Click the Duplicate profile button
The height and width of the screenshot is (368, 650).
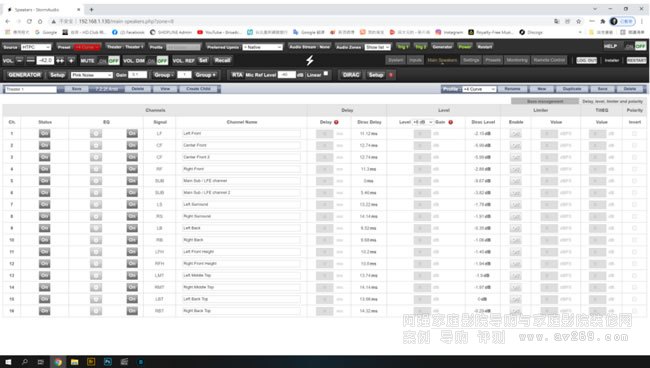tap(572, 89)
